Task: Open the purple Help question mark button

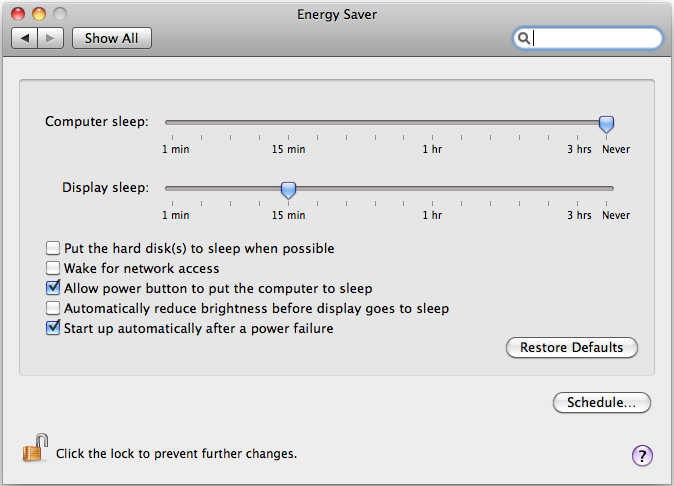Action: [x=642, y=456]
